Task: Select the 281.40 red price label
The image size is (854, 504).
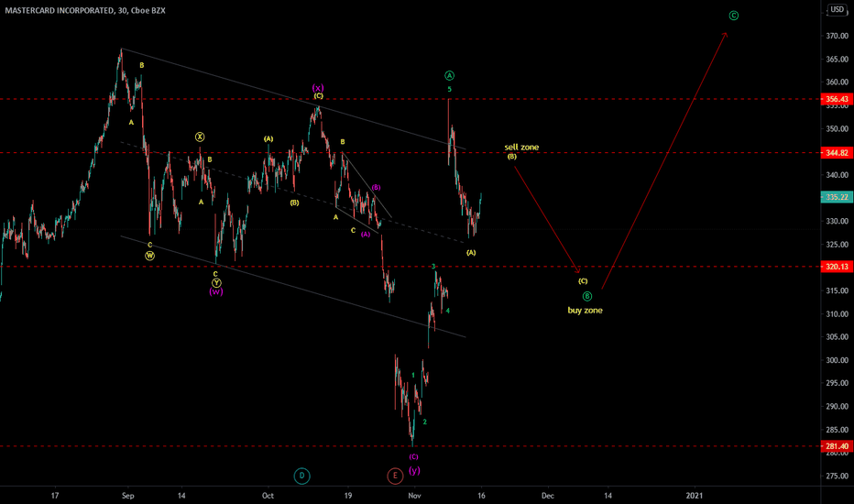Action: pos(838,446)
